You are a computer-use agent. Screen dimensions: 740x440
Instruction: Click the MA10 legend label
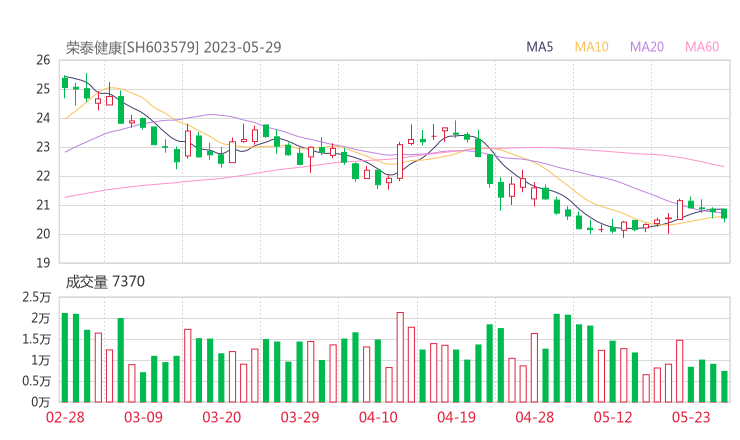coord(591,47)
